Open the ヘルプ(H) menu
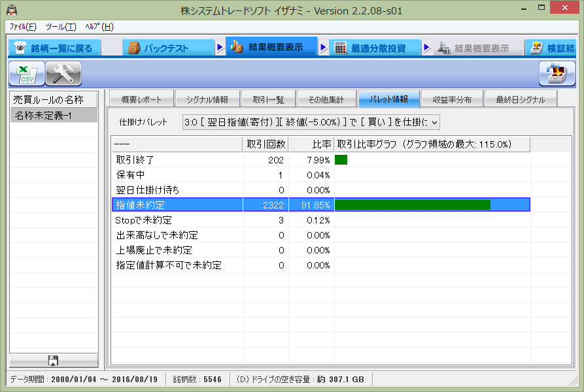 click(x=99, y=27)
